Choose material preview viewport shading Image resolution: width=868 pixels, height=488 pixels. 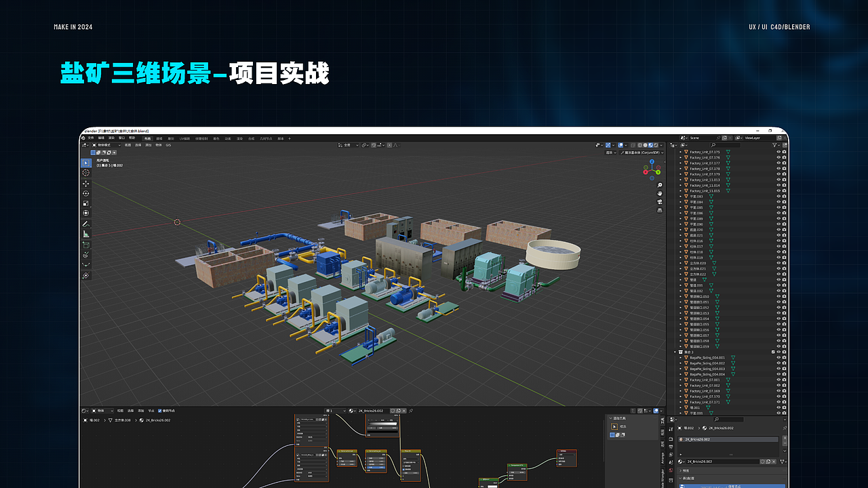pos(650,145)
